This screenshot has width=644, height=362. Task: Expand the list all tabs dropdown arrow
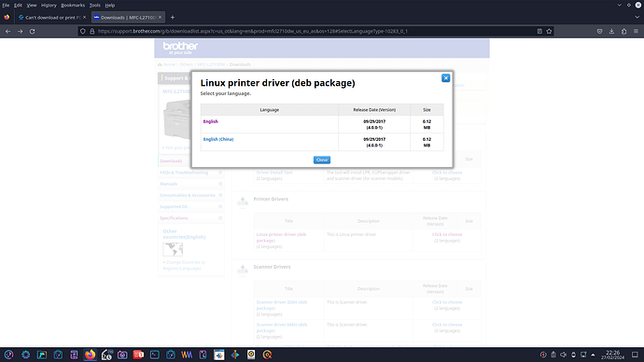[637, 17]
